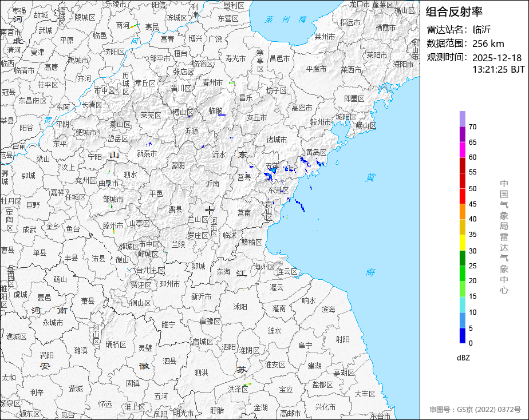Click the 黄岛区 label

[x=317, y=152]
